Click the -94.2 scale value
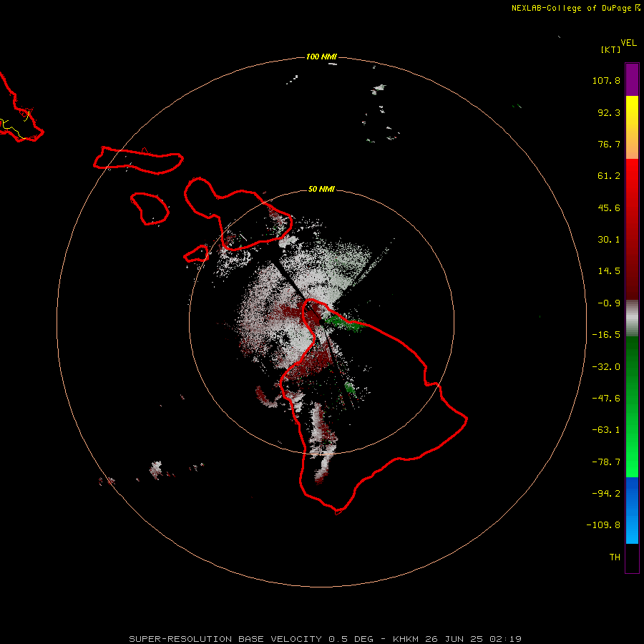Viewport: 644px width, 644px height. (x=606, y=494)
